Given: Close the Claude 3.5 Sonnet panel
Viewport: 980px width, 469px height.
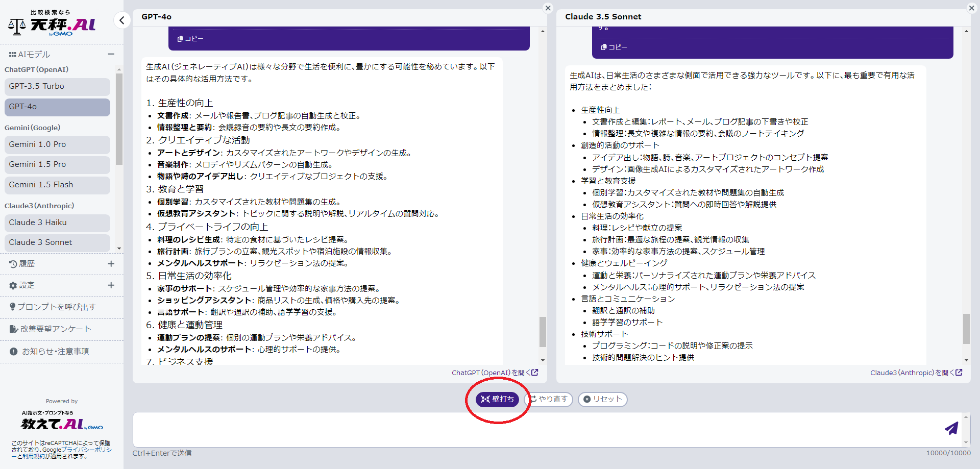Looking at the screenshot, I should tap(971, 8).
